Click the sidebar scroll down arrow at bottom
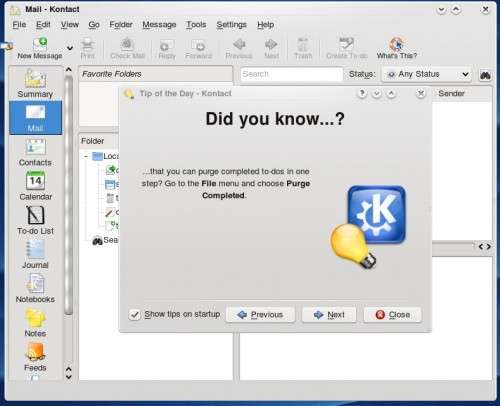500x406 pixels. [x=69, y=377]
